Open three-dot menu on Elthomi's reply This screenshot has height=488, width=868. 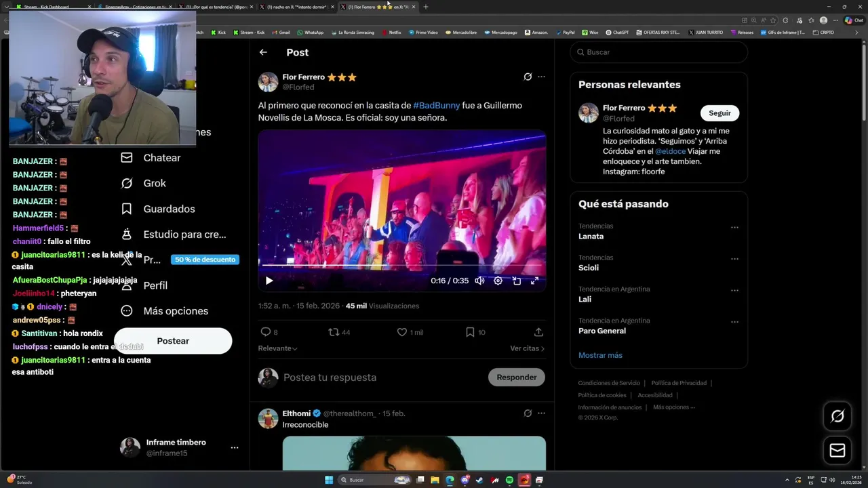pos(541,413)
